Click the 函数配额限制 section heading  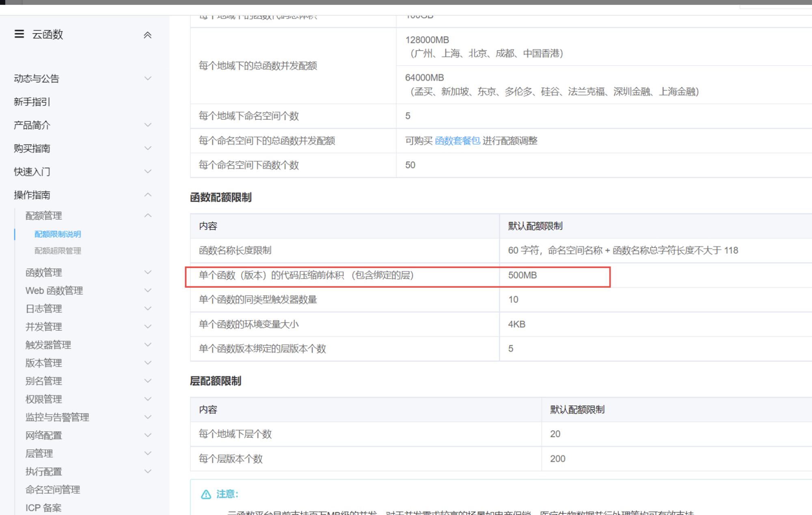click(221, 197)
